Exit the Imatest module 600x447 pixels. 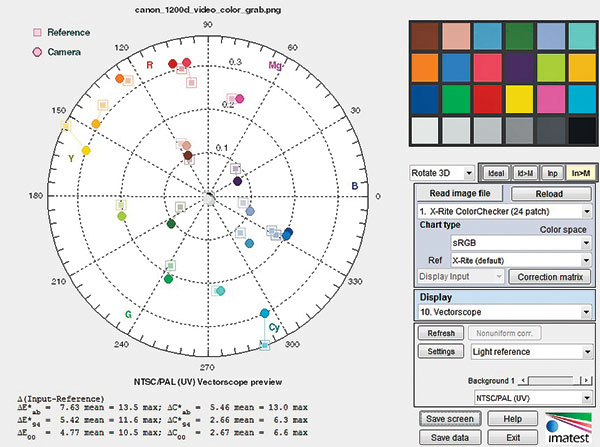(512, 437)
